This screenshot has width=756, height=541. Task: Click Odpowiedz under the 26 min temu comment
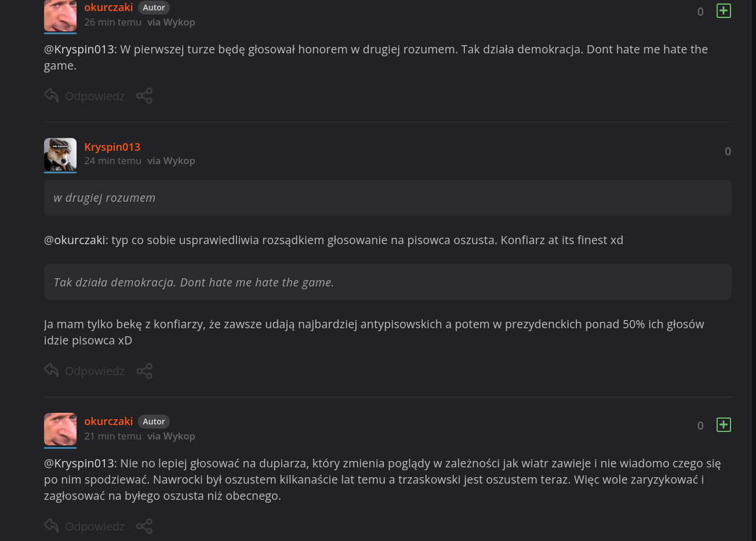[85, 96]
